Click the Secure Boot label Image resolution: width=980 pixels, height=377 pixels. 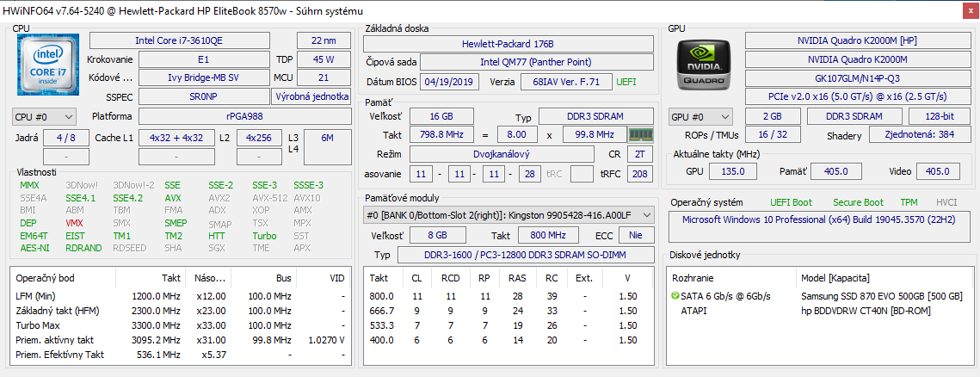(x=858, y=202)
